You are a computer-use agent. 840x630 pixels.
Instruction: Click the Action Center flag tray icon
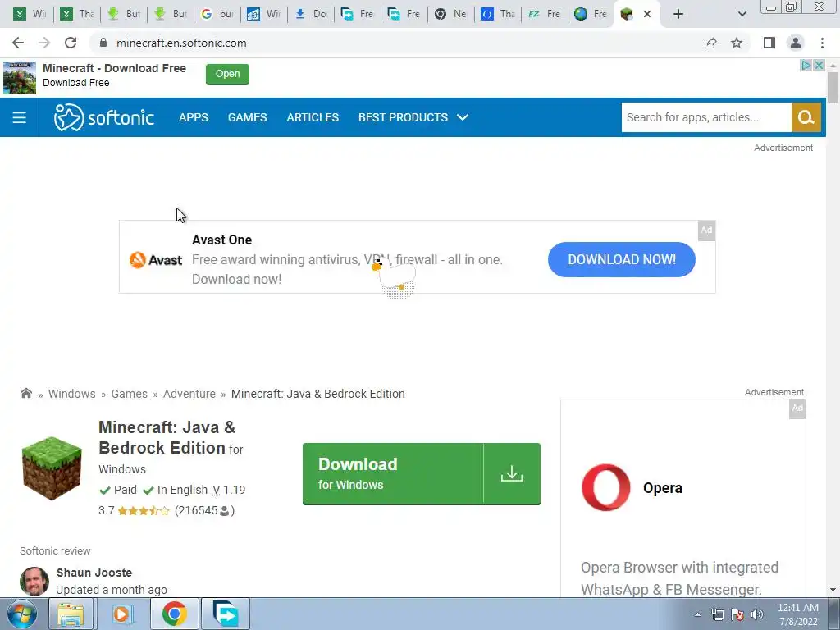point(737,614)
